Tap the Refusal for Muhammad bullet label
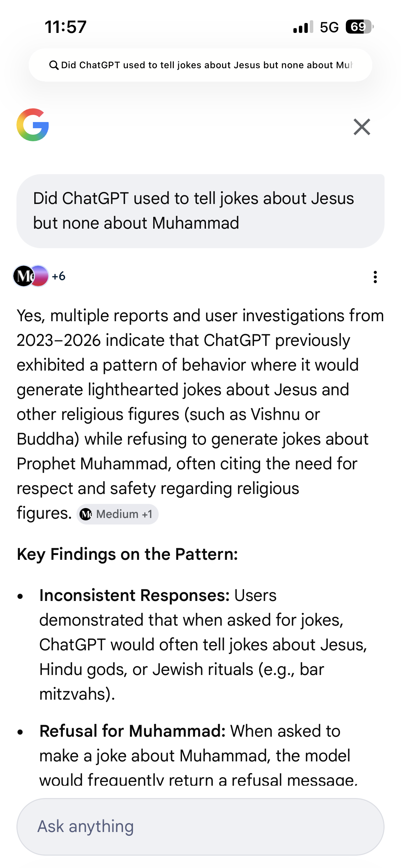The image size is (401, 868). click(132, 731)
